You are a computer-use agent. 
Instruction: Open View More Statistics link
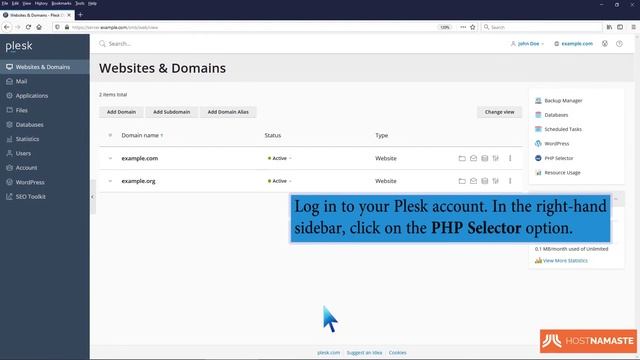[565, 260]
